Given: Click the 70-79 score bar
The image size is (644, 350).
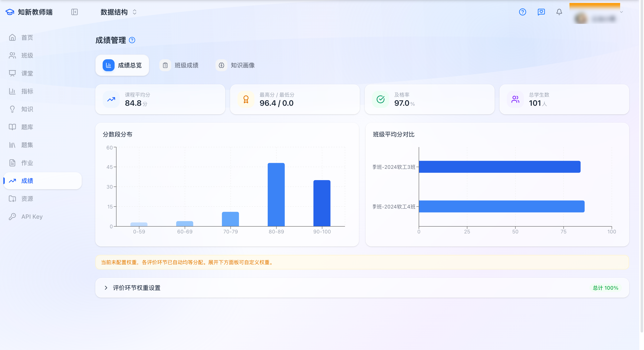Looking at the screenshot, I should click(230, 219).
